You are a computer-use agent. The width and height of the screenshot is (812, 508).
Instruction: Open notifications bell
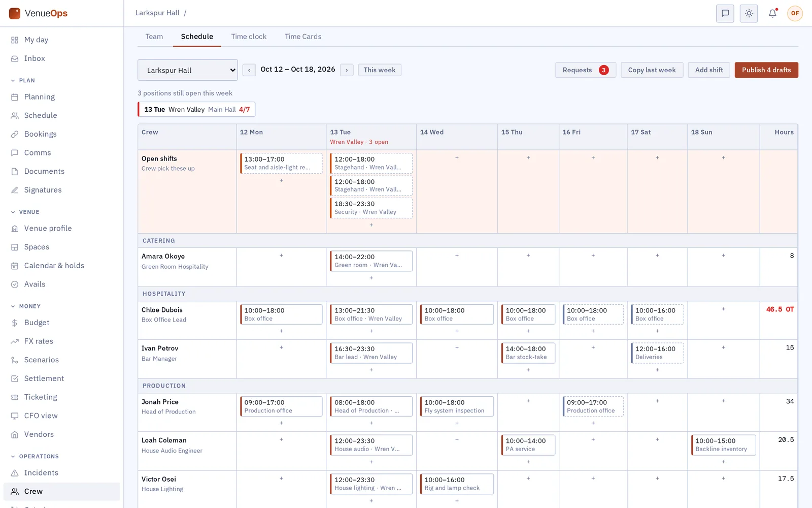click(x=772, y=13)
